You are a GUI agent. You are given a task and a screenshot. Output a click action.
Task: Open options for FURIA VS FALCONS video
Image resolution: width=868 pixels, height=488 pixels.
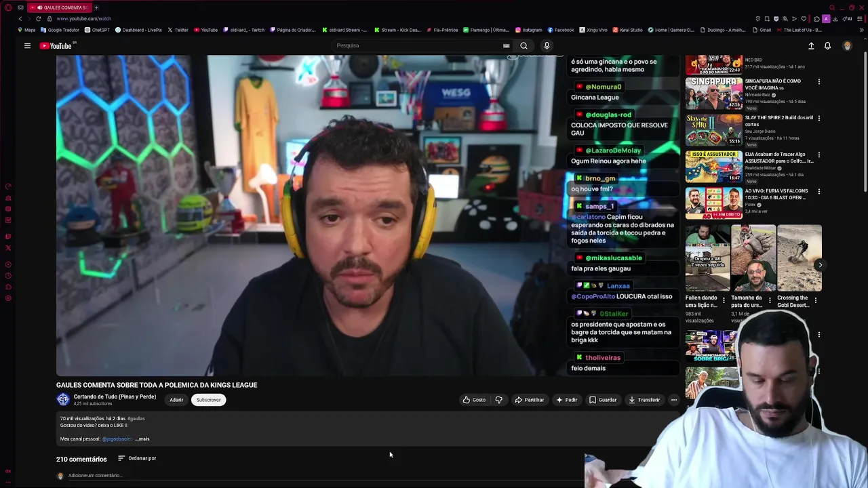(818, 192)
